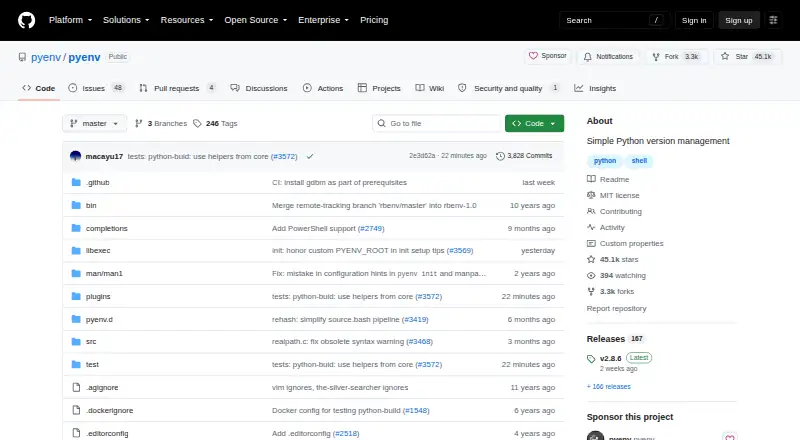Image resolution: width=800 pixels, height=440 pixels.
Task: Open the Projects tab
Action: (x=379, y=88)
